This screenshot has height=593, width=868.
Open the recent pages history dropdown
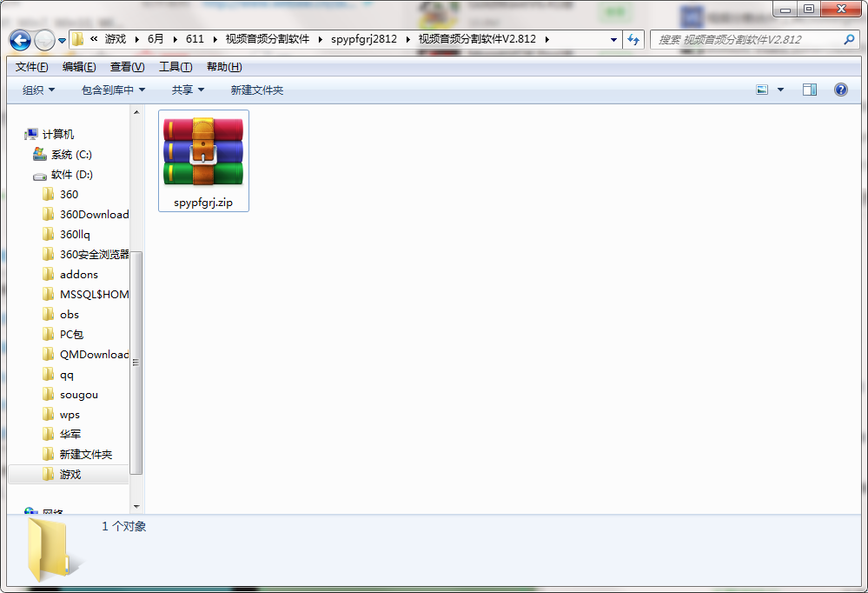point(62,41)
